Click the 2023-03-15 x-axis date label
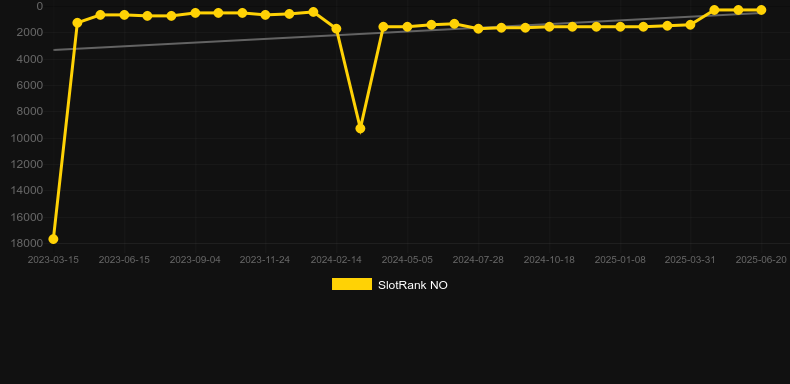 pos(53,260)
